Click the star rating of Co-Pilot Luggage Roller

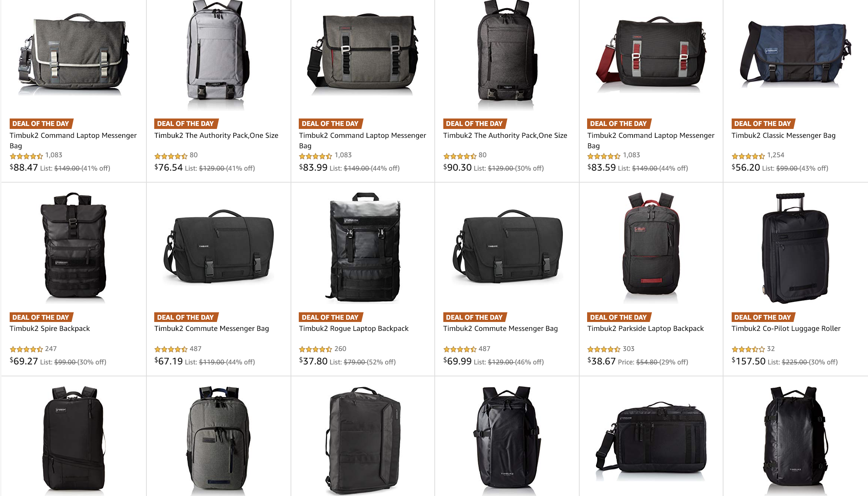click(x=748, y=349)
